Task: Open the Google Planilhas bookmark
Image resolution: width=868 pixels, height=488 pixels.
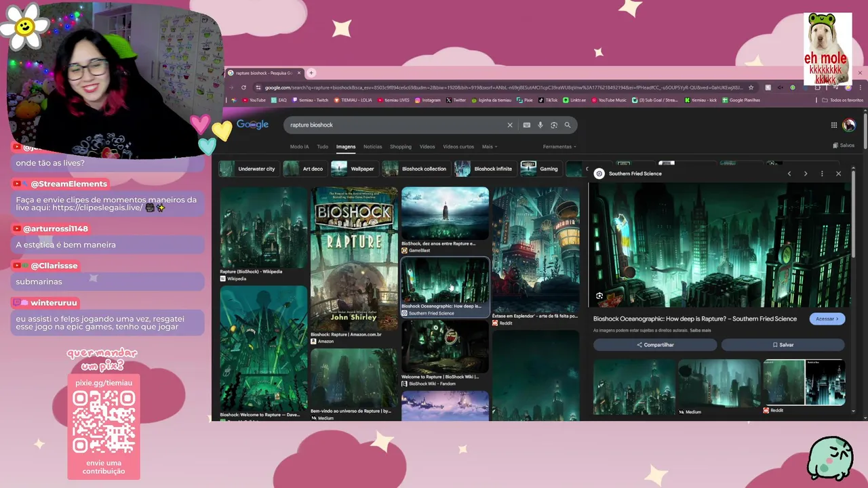Action: pos(741,100)
